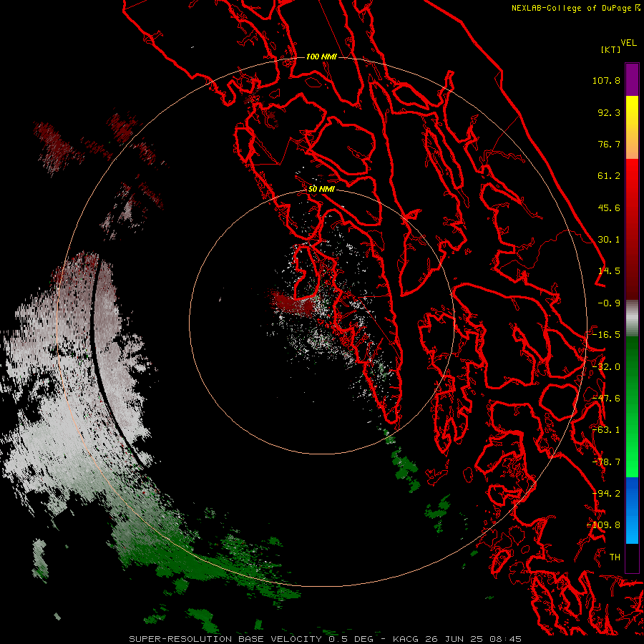Click the 100 NMI range ring label
Viewport: 644px width, 644px height.
[x=321, y=57]
